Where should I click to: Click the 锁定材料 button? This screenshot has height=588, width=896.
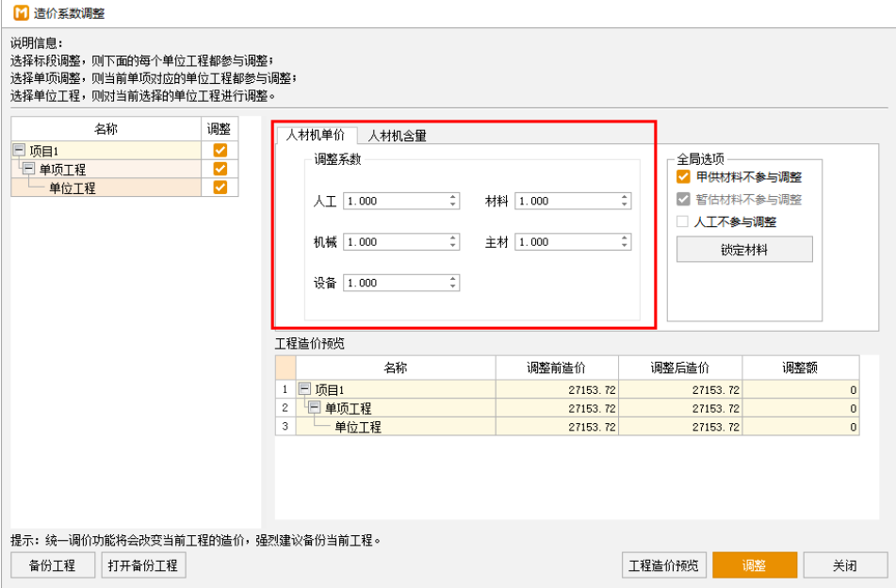click(744, 250)
